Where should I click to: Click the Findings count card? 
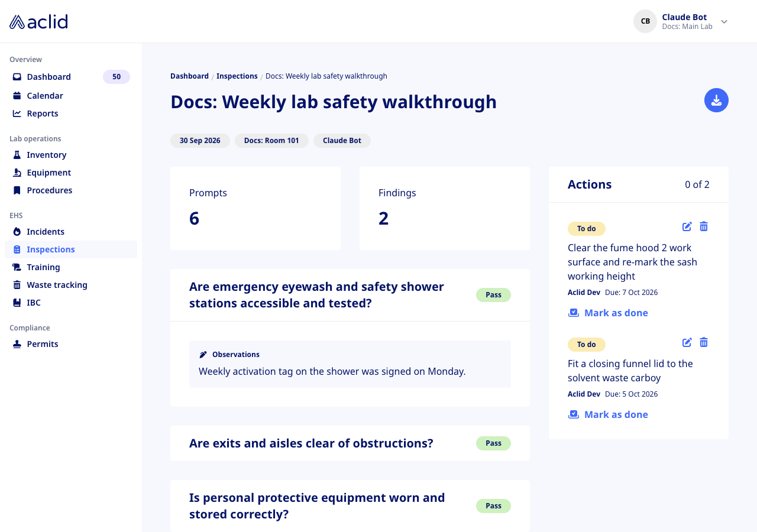[445, 208]
